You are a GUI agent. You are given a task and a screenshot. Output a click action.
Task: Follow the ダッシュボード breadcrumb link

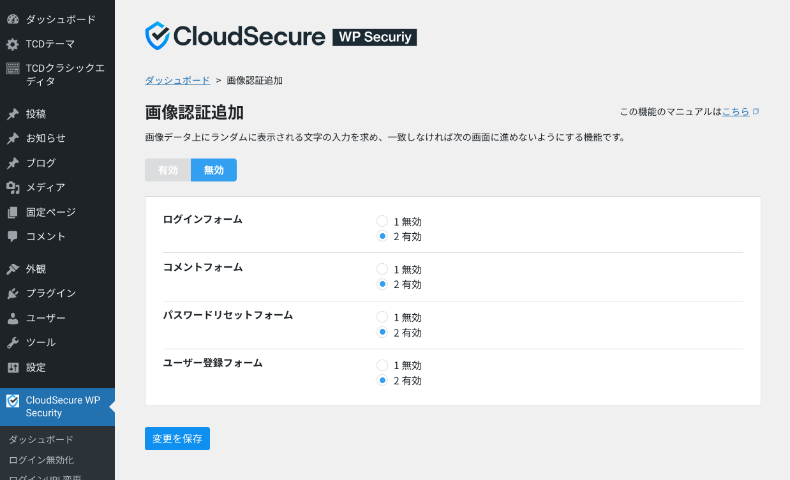[177, 81]
